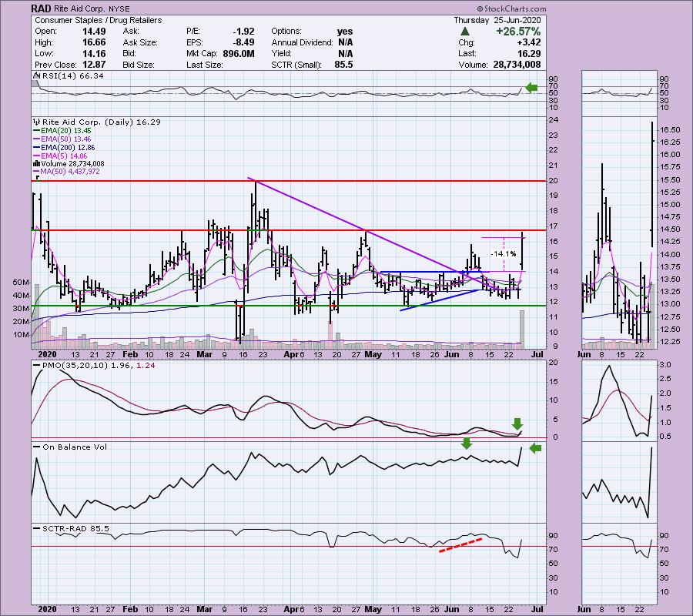Click the SCTR (Small) field label in the header

pyautogui.click(x=296, y=65)
